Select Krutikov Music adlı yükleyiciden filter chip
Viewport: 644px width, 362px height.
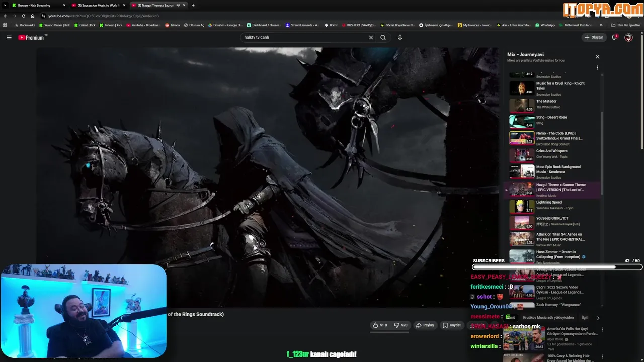click(x=548, y=318)
